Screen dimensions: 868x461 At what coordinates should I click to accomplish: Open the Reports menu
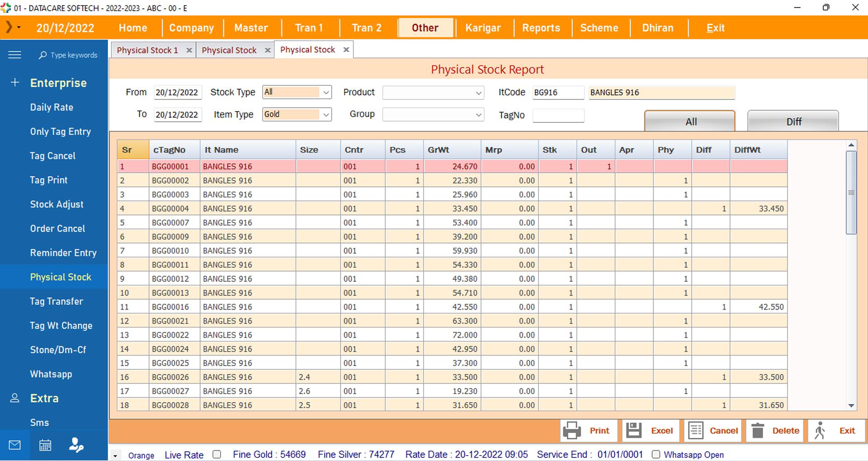(x=541, y=28)
